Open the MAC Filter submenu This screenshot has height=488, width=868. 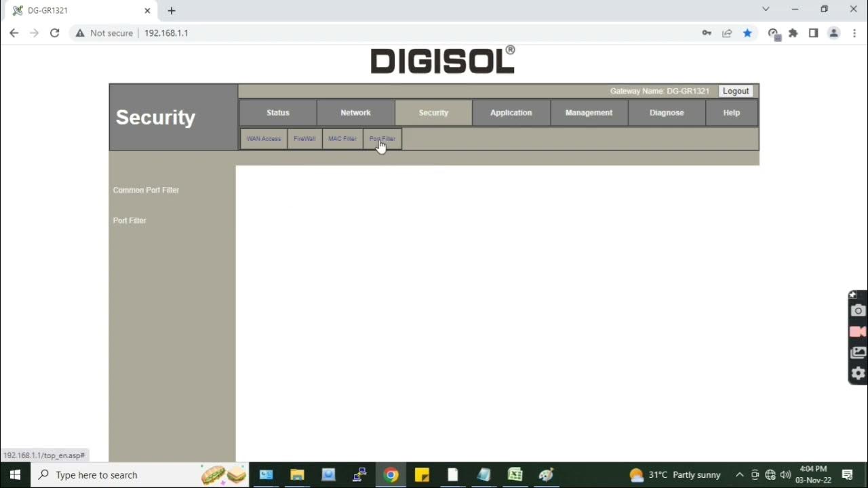pyautogui.click(x=342, y=138)
